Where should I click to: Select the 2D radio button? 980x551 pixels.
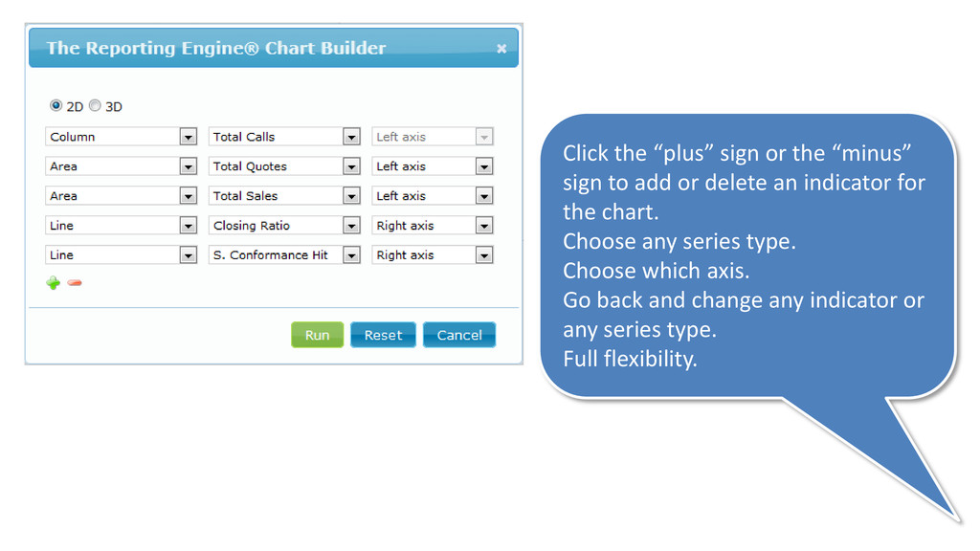[x=56, y=105]
